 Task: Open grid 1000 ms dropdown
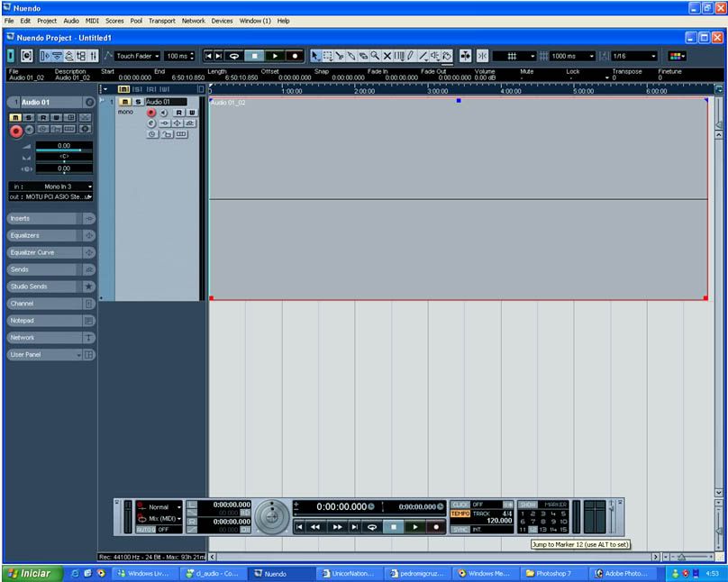click(572, 56)
